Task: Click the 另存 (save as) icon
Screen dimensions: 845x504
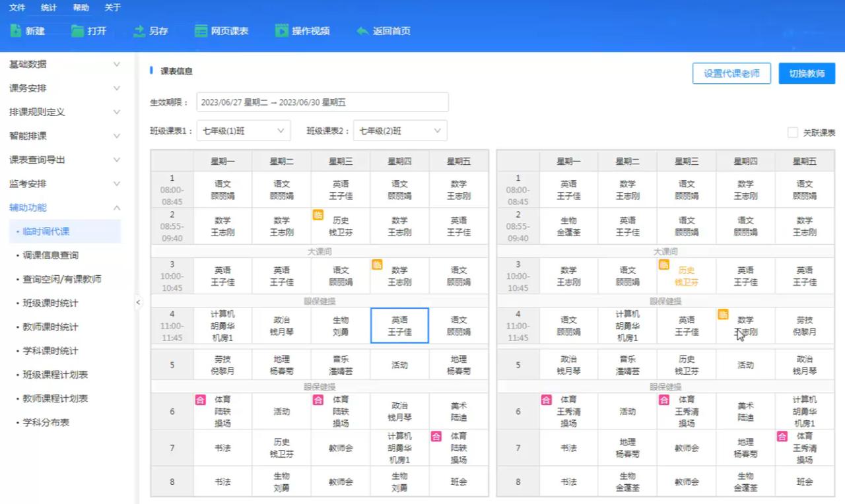Action: (139, 30)
